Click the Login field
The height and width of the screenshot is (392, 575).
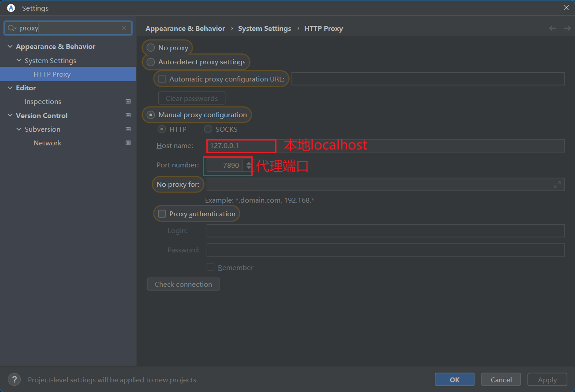tap(386, 231)
